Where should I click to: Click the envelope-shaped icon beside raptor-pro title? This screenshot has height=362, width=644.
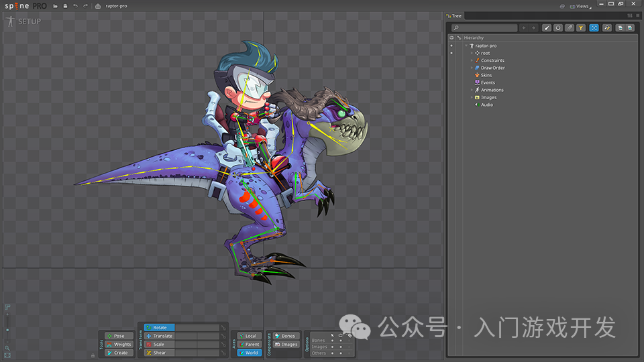pos(98,6)
